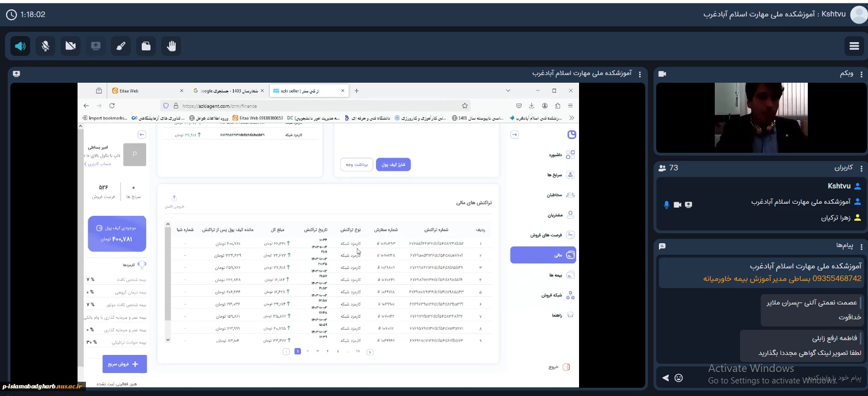Viewport: 868px width, 396px height.
Task: Open the messages panel three-dot menu
Action: [x=861, y=246]
